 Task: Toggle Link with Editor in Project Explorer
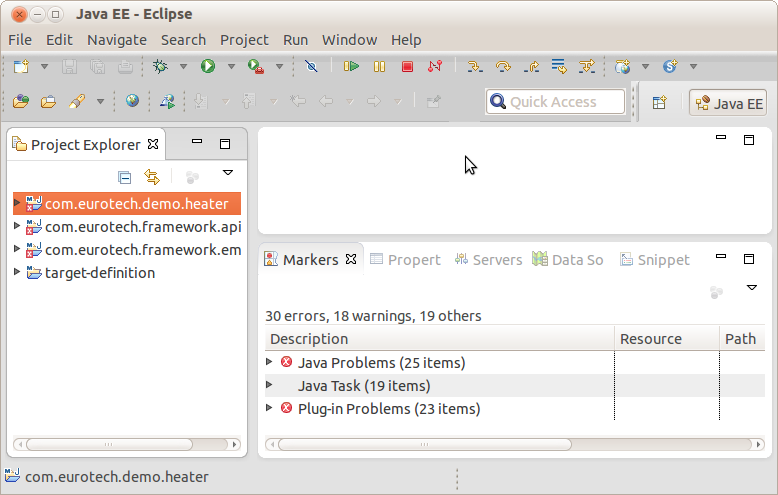pyautogui.click(x=152, y=177)
